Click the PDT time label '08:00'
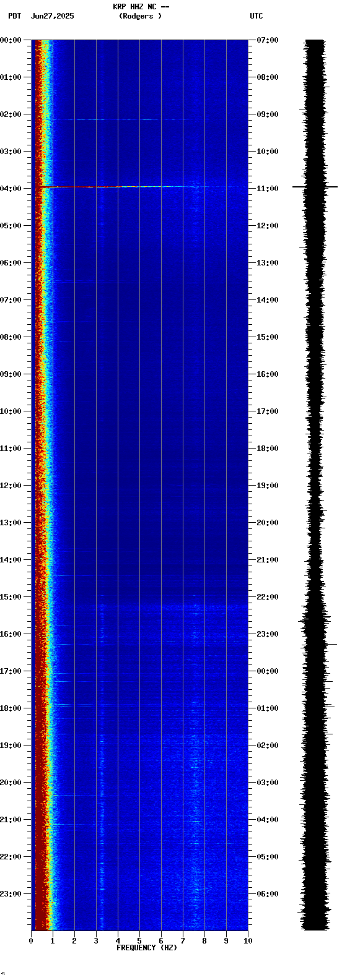The width and height of the screenshot is (342, 980). [x=11, y=337]
